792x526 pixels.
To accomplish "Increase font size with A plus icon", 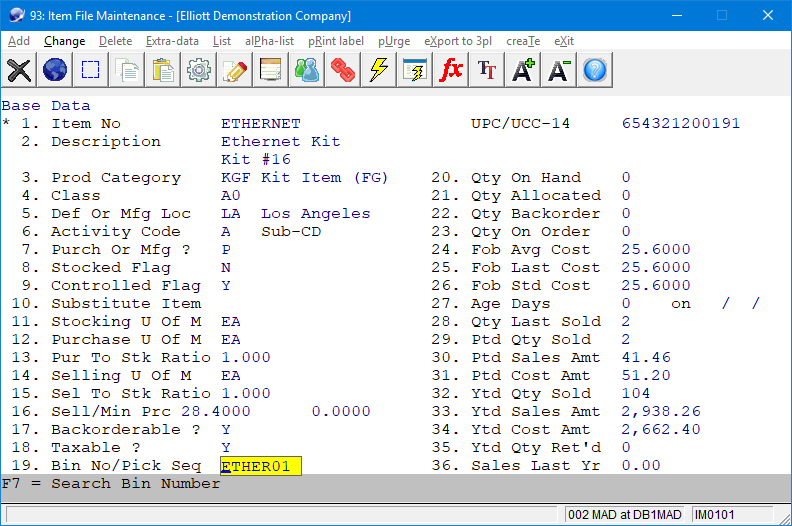I will (522, 70).
